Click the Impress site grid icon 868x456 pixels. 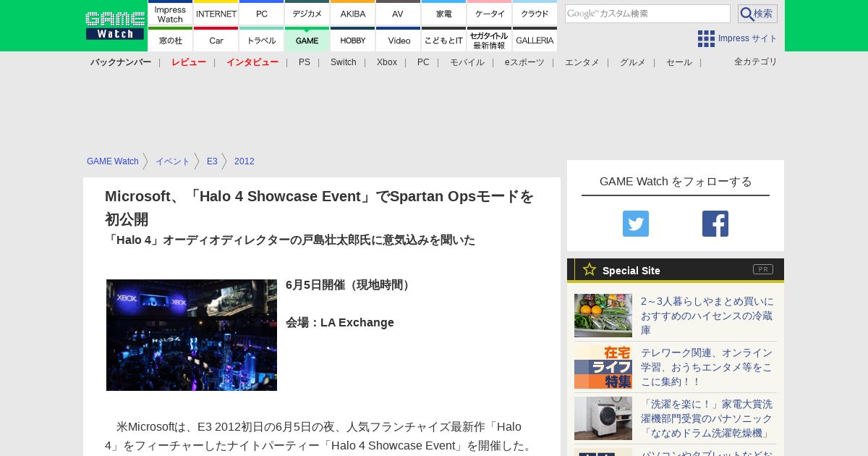[706, 39]
